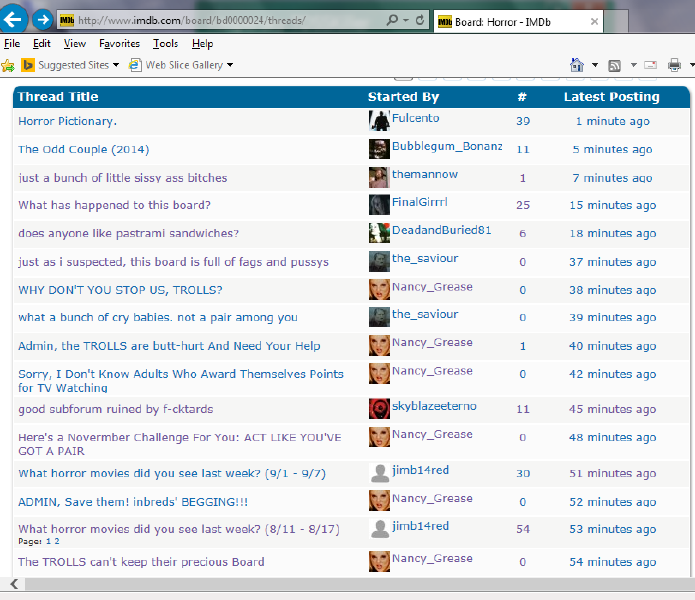Click Fulcento's avatar thumbnail
This screenshot has width=695, height=600.
tap(379, 120)
